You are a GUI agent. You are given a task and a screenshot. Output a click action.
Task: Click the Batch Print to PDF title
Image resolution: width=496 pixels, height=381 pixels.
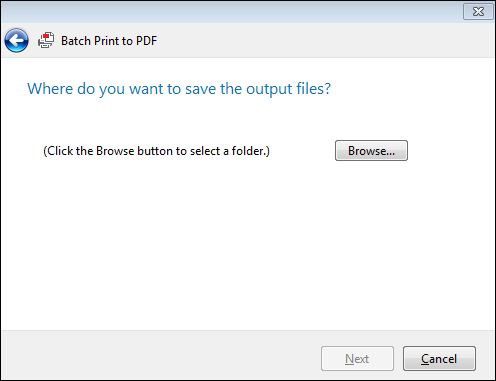(109, 41)
